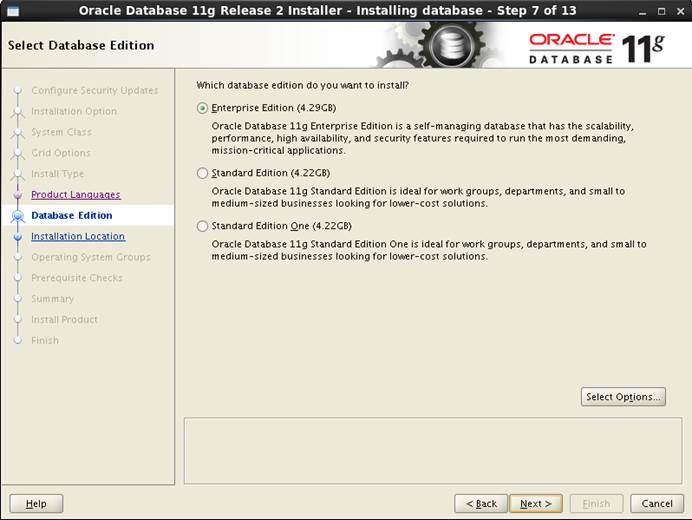Open the Select Options dialog

(x=623, y=396)
